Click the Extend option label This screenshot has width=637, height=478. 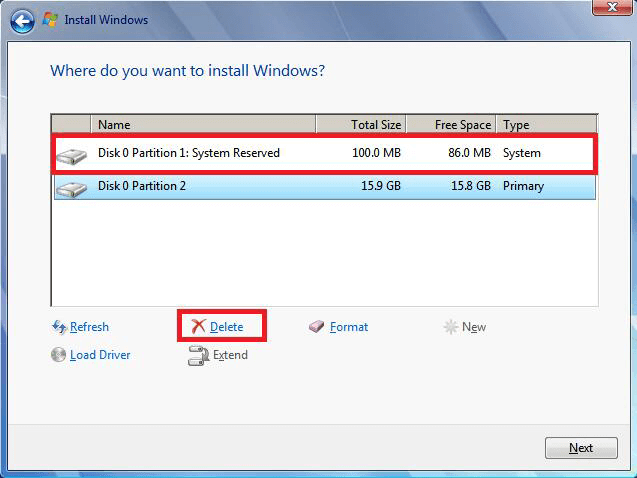(230, 355)
